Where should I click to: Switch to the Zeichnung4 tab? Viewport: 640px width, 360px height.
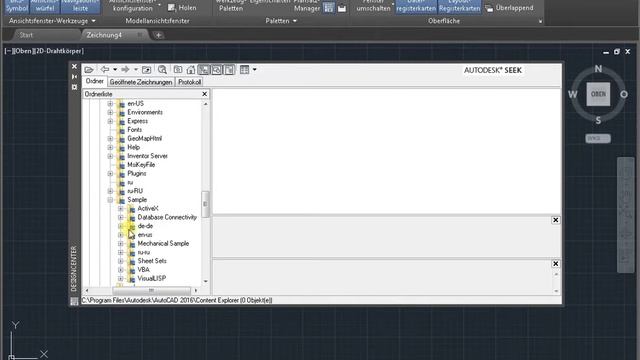[104, 35]
